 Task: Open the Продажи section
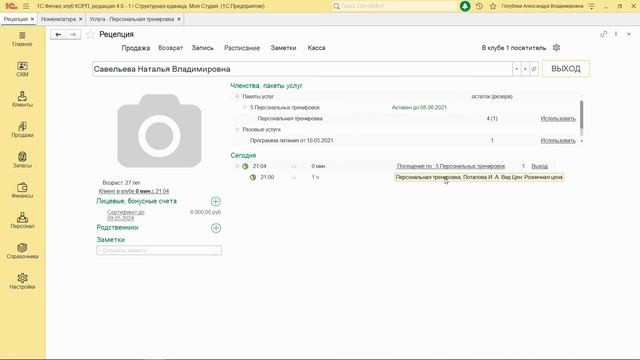pos(22,130)
